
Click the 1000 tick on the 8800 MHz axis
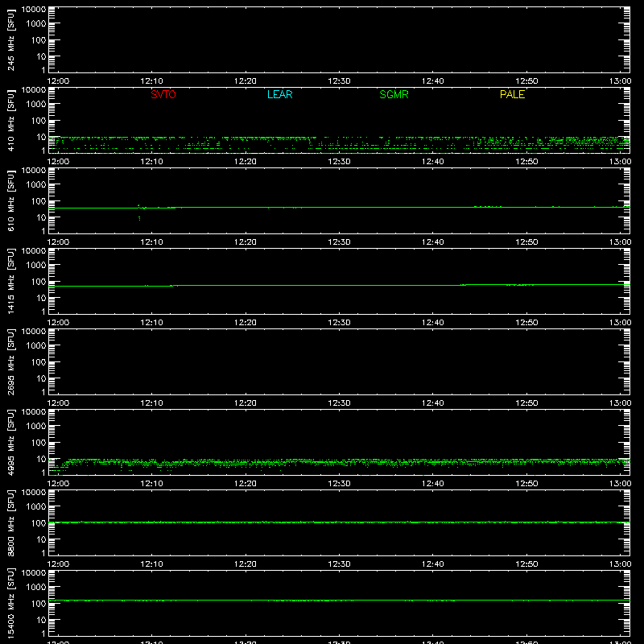coord(36,507)
